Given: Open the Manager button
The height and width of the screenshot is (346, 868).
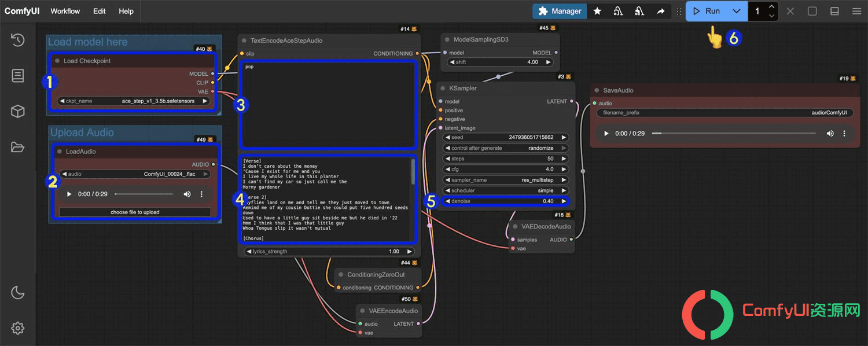Looking at the screenshot, I should tap(560, 11).
